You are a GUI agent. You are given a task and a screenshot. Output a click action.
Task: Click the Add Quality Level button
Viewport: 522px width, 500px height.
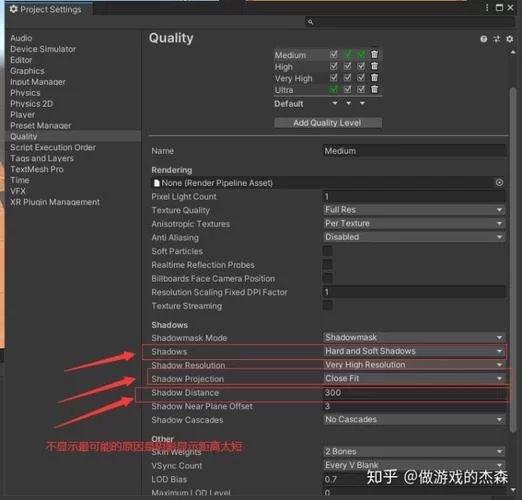click(x=328, y=123)
